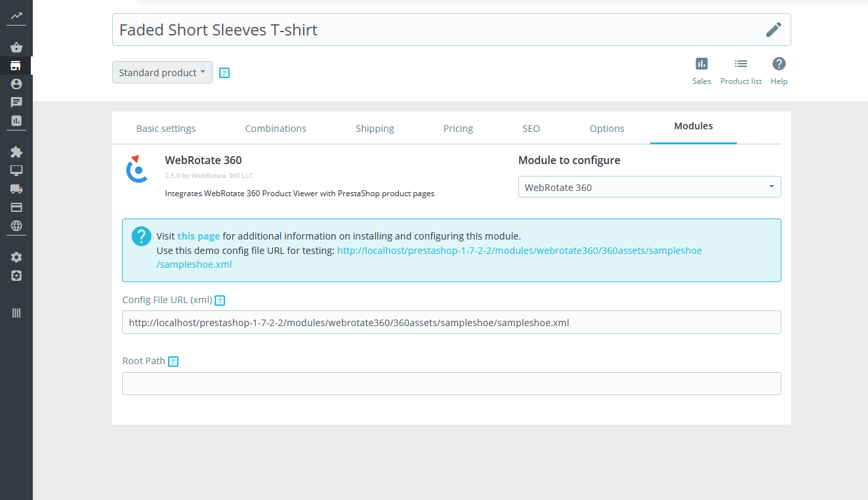Viewport: 868px width, 500px height.
Task: Click the WebRotate 360 module logo
Action: 137,169
